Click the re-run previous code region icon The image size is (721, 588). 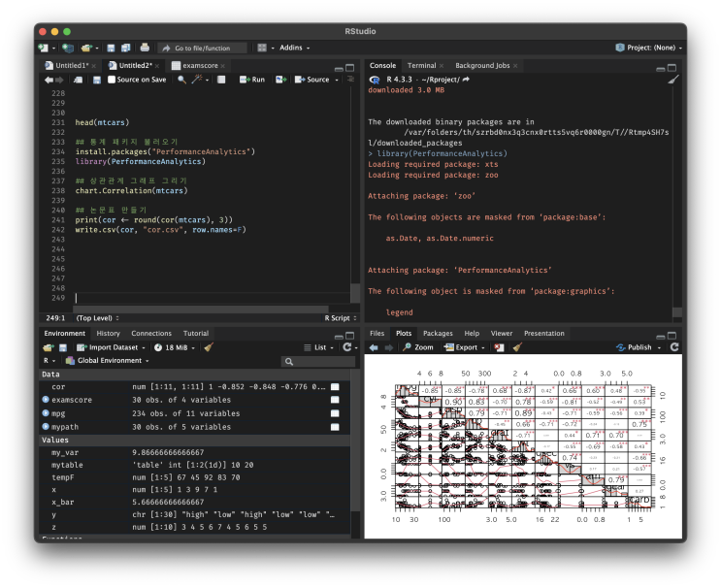click(280, 80)
